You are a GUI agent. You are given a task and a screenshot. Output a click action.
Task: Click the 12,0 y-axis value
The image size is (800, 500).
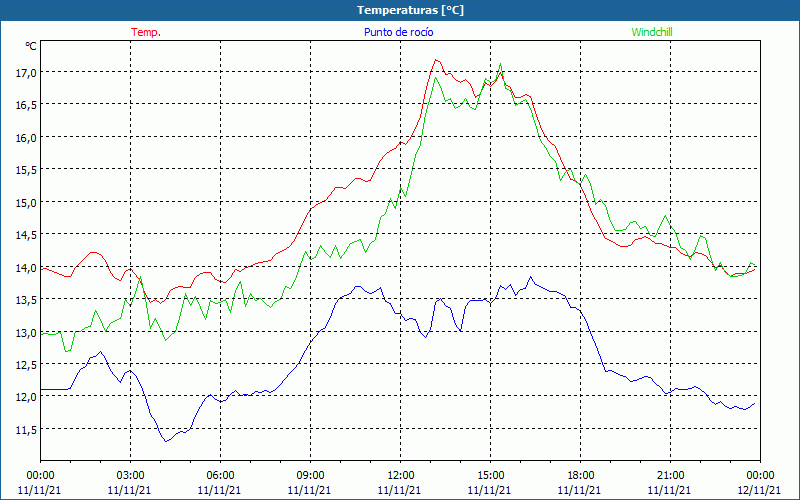click(26, 397)
